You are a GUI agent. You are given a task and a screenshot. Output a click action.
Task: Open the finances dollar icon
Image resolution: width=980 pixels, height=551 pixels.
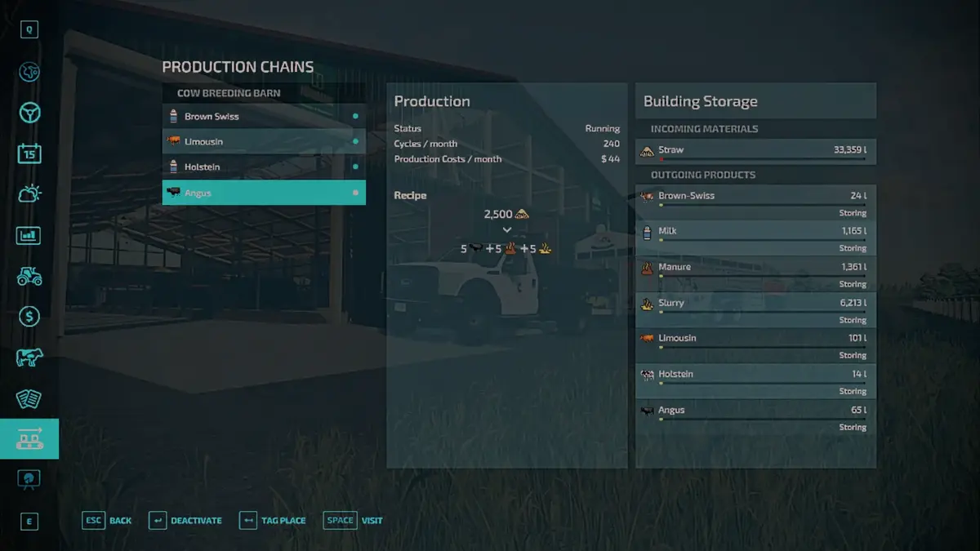coord(29,317)
